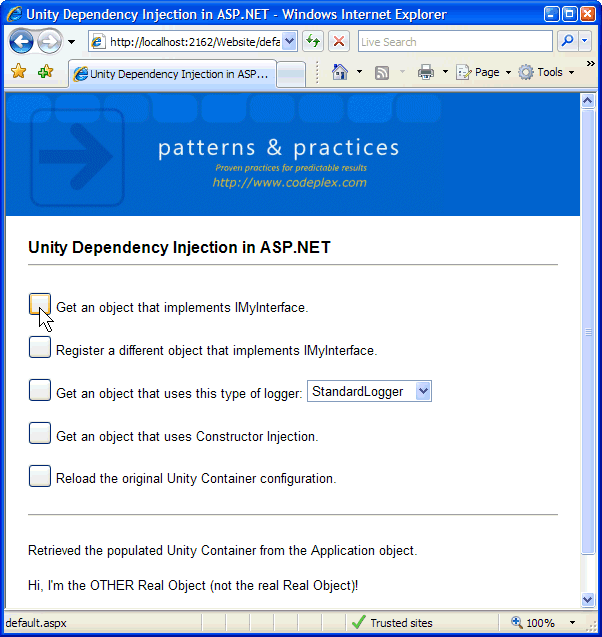Click the red Stop loading icon

click(x=339, y=41)
